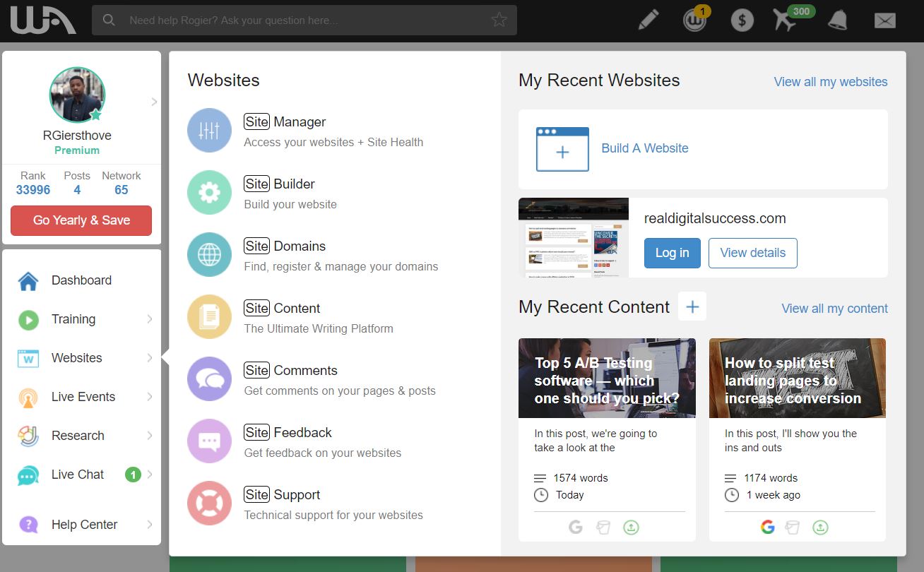Click cup icon on split test card
This screenshot has height=572, width=924.
coord(793,527)
